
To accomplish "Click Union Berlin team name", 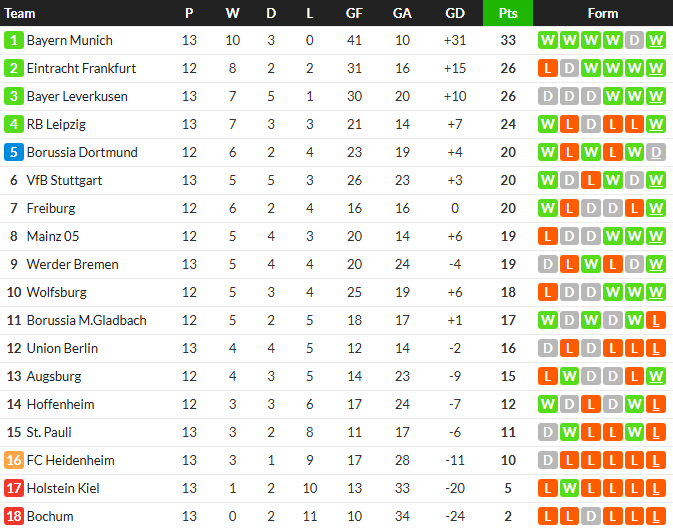I will click(64, 349).
